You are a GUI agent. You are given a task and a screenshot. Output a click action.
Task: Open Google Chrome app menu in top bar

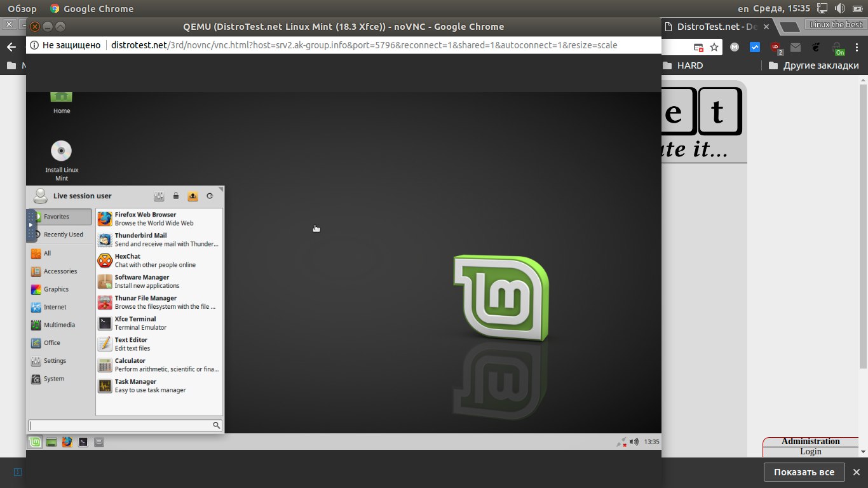coord(92,9)
